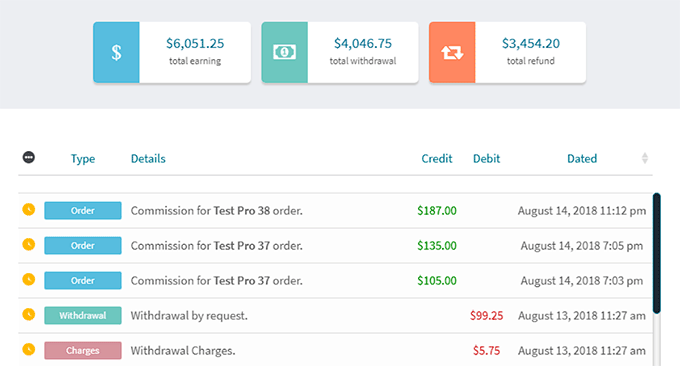Viewport: 680px width, 366px height.
Task: Click clock icon on 7:05 pm row
Action: 29,245
